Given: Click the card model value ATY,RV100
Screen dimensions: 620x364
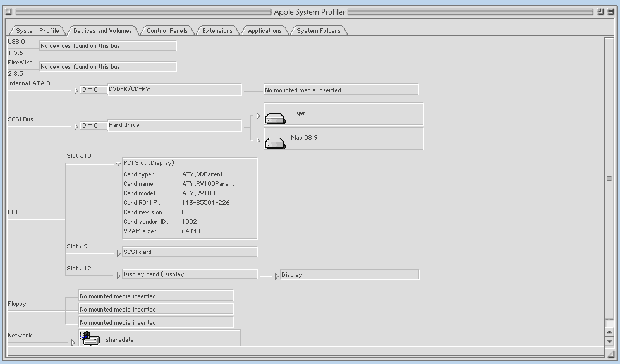Looking at the screenshot, I should [x=198, y=193].
